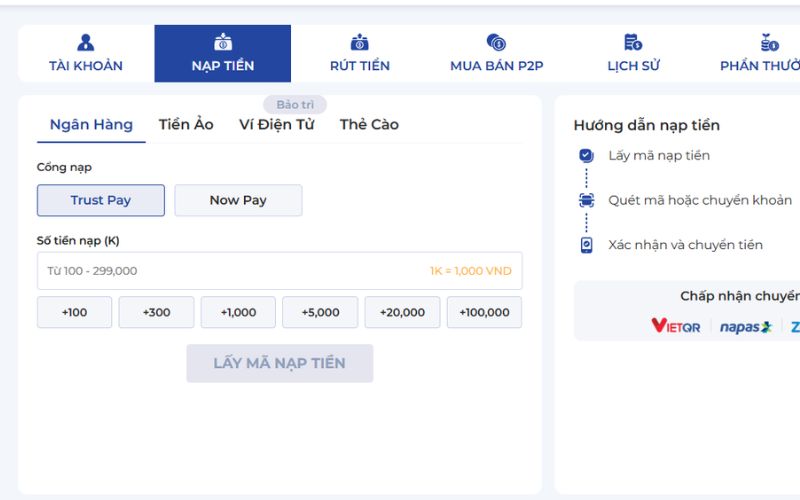This screenshot has height=500, width=800.
Task: Choose the Trust Pay gateway
Action: pos(101,200)
